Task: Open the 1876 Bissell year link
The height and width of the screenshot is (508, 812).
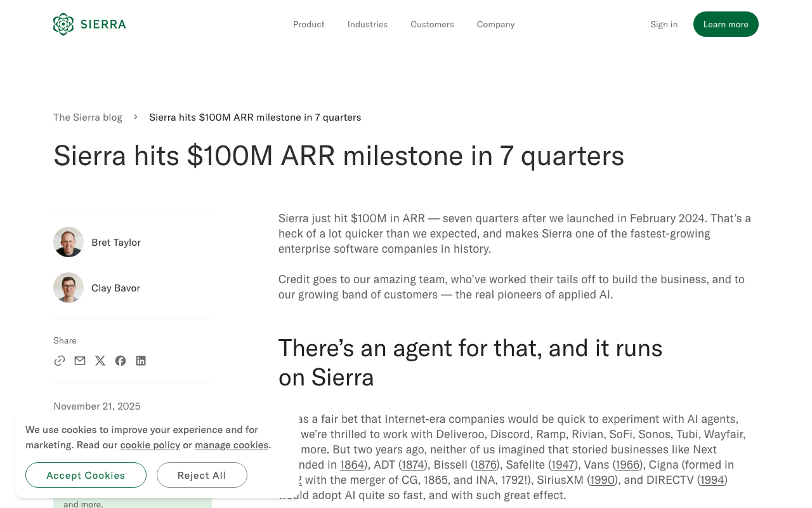Action: [x=485, y=465]
